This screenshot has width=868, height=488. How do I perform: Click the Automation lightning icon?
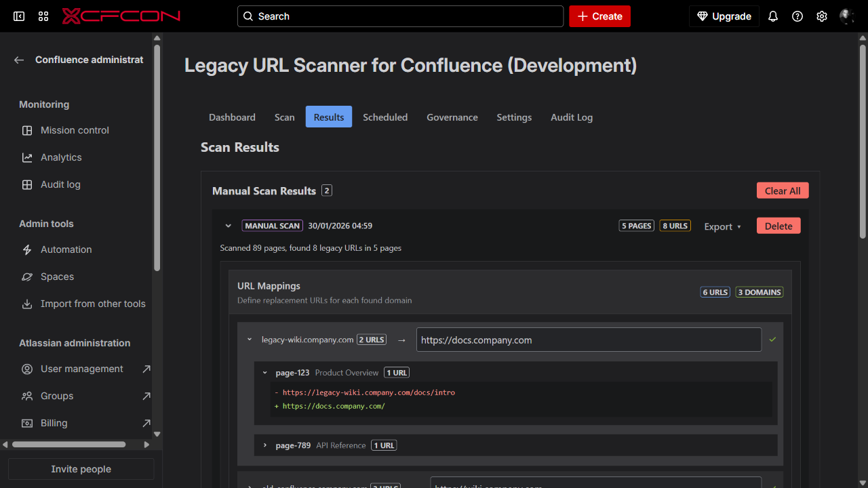pos(27,249)
